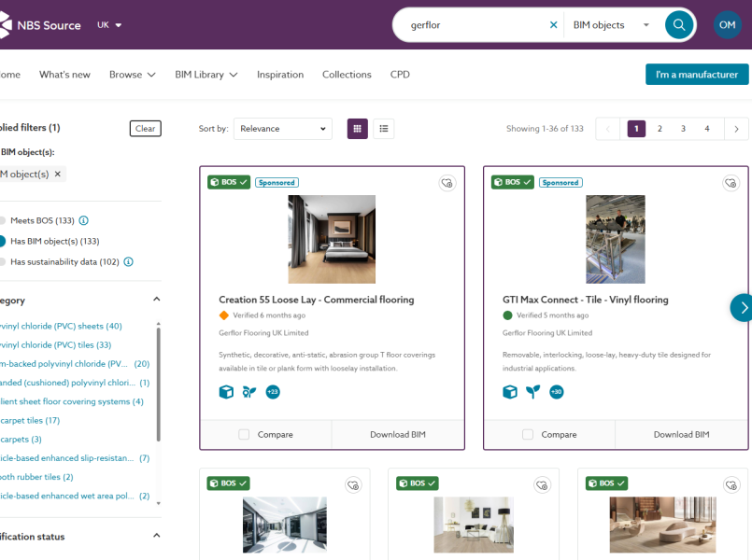Open the Collections menu item
This screenshot has height=560, width=752.
[347, 75]
